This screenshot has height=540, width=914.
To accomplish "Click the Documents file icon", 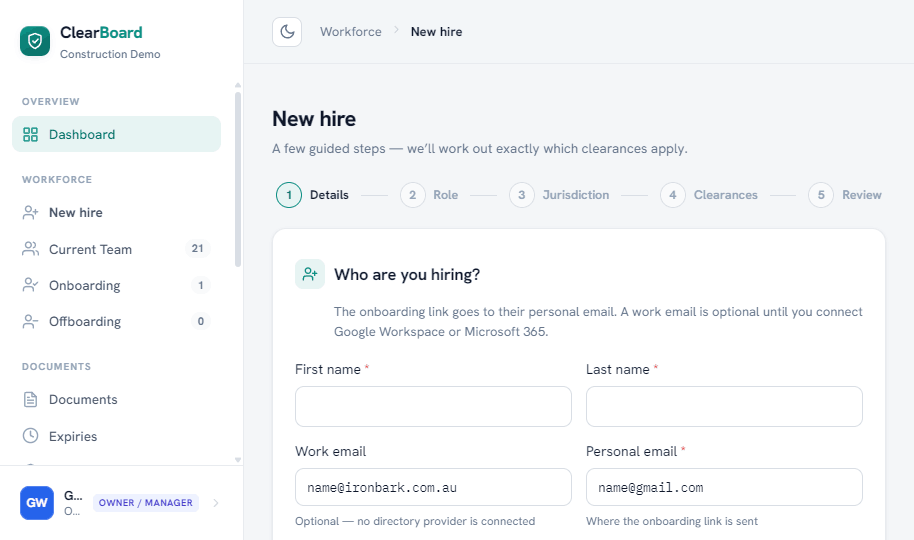I will 30,399.
